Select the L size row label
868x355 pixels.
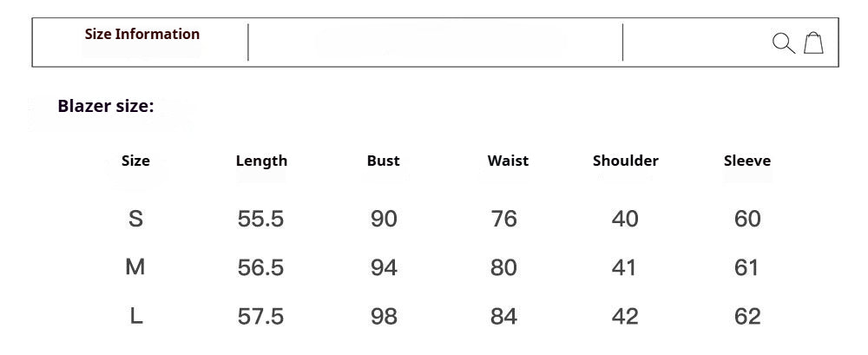(x=136, y=316)
